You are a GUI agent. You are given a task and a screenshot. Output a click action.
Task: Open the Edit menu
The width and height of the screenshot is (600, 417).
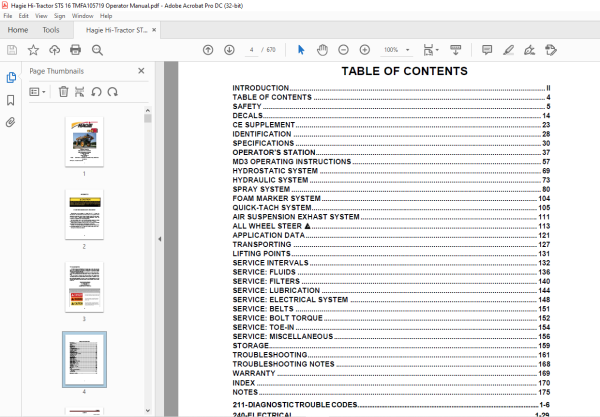click(x=23, y=16)
